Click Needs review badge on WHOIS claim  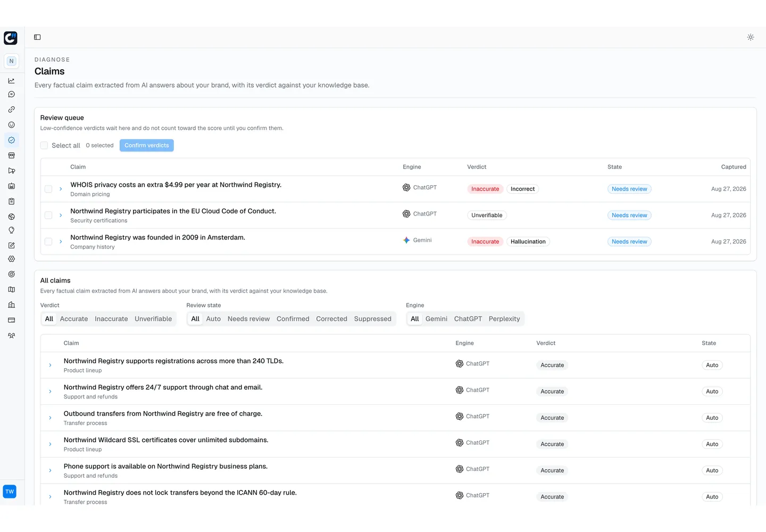pyautogui.click(x=629, y=189)
